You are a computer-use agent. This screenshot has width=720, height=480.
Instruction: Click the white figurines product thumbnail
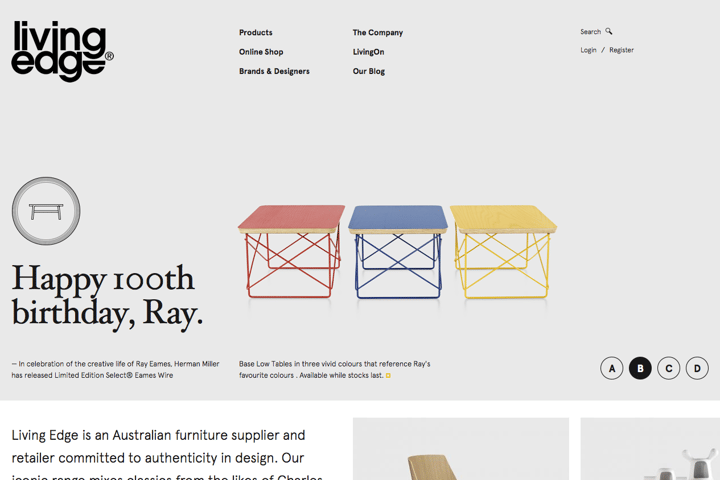pyautogui.click(x=650, y=449)
